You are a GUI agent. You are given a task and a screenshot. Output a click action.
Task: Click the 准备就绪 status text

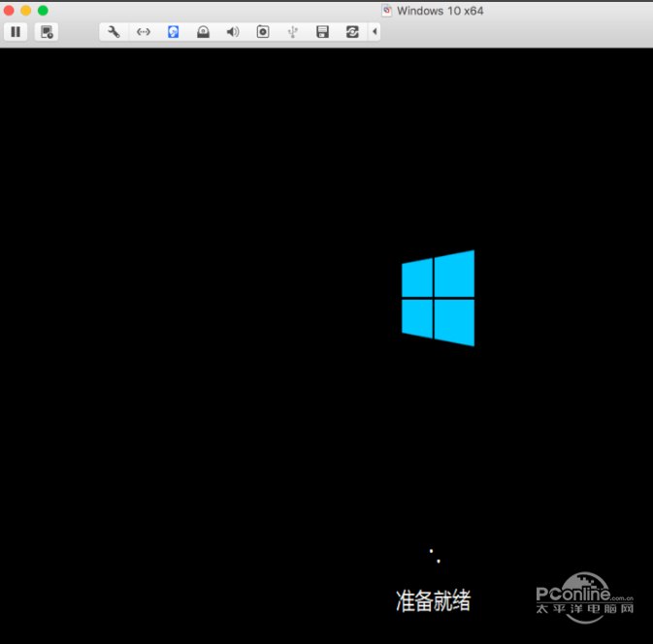pos(433,600)
